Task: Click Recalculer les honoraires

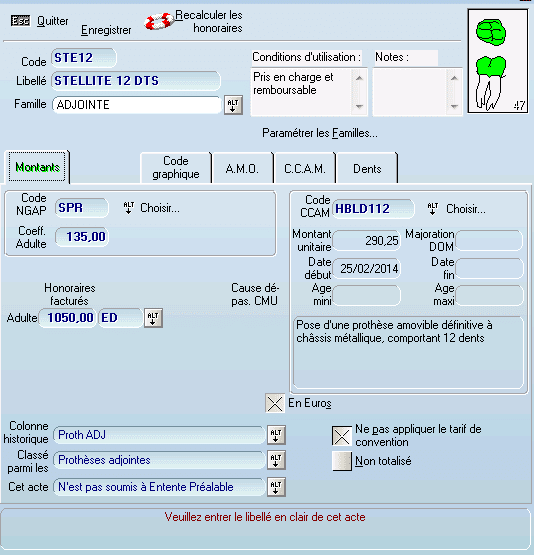Action: (210, 22)
